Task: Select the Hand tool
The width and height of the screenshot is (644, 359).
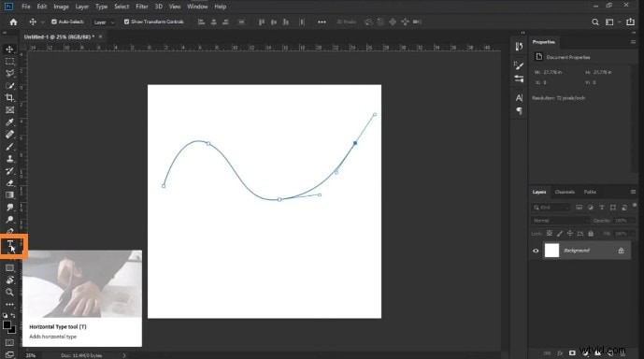Action: pos(9,280)
